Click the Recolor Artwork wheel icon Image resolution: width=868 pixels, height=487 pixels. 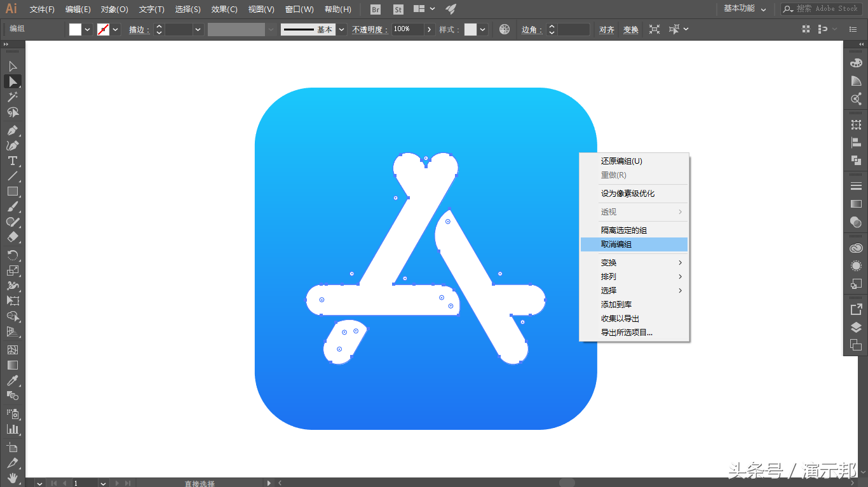coord(505,29)
